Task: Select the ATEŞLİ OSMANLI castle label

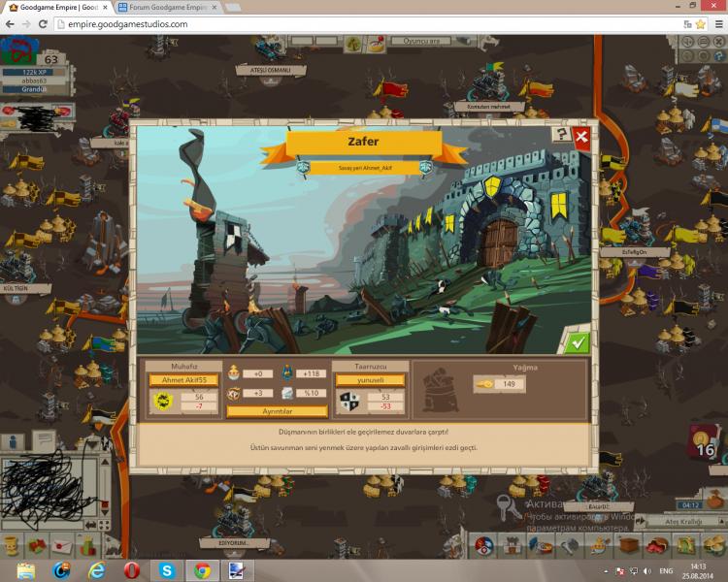Action: point(270,70)
